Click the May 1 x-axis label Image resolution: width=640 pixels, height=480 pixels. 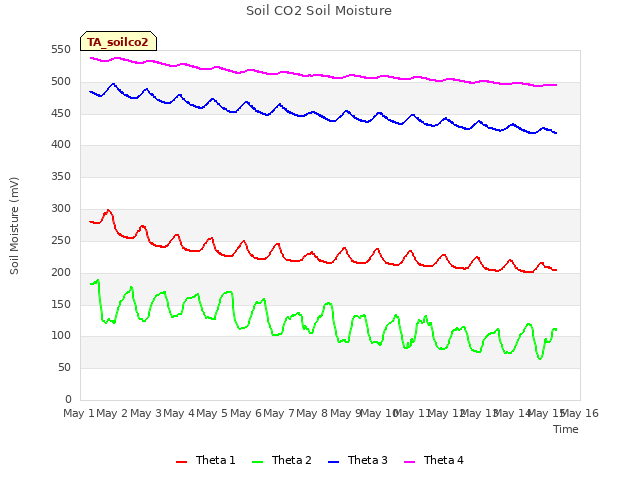[78, 413]
